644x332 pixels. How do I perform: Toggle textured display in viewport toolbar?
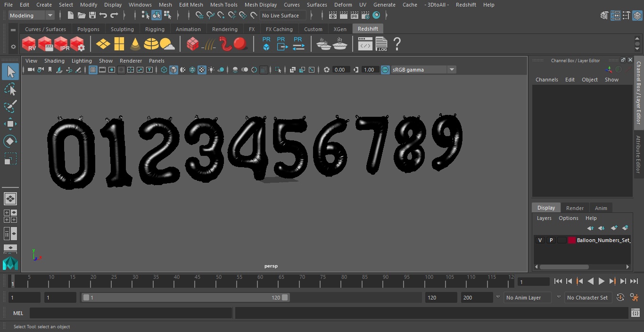[x=202, y=70]
